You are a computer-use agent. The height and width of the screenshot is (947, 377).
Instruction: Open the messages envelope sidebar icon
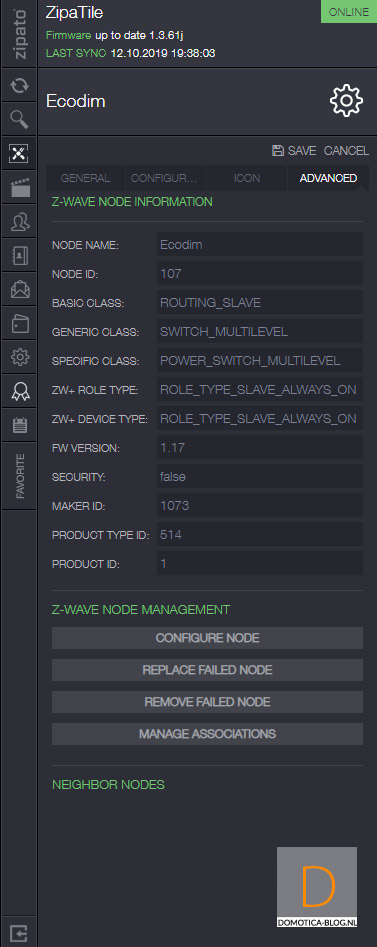coord(19,290)
